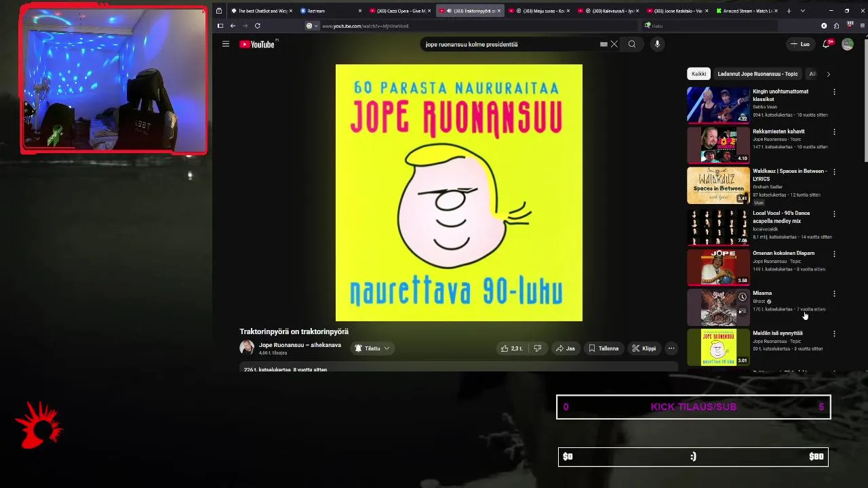Click the browser back arrow
This screenshot has width=868, height=488.
233,26
